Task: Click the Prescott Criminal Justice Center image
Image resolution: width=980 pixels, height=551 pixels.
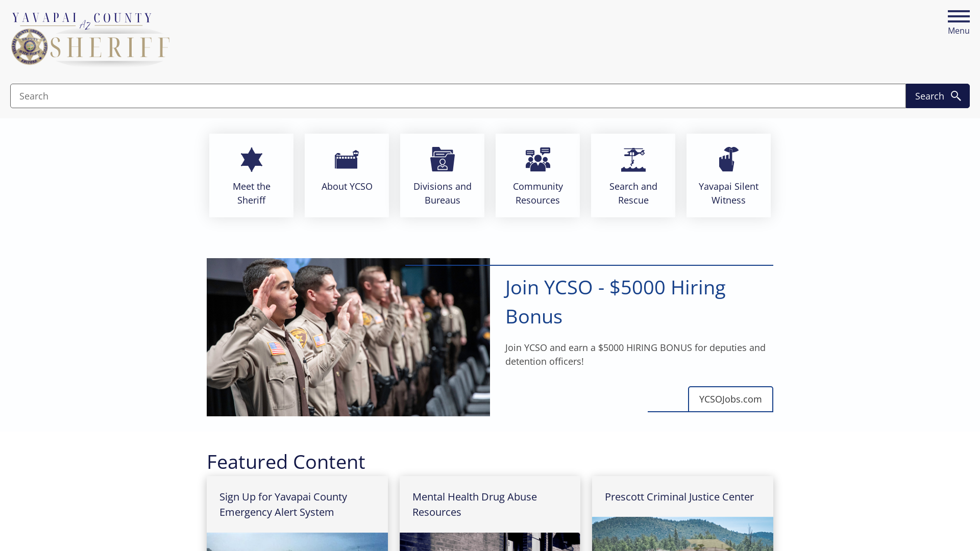Action: click(682, 534)
